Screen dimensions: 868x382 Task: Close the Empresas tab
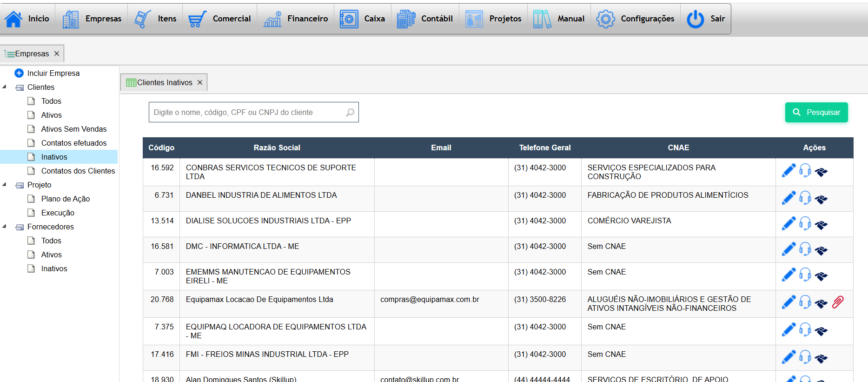pyautogui.click(x=57, y=54)
